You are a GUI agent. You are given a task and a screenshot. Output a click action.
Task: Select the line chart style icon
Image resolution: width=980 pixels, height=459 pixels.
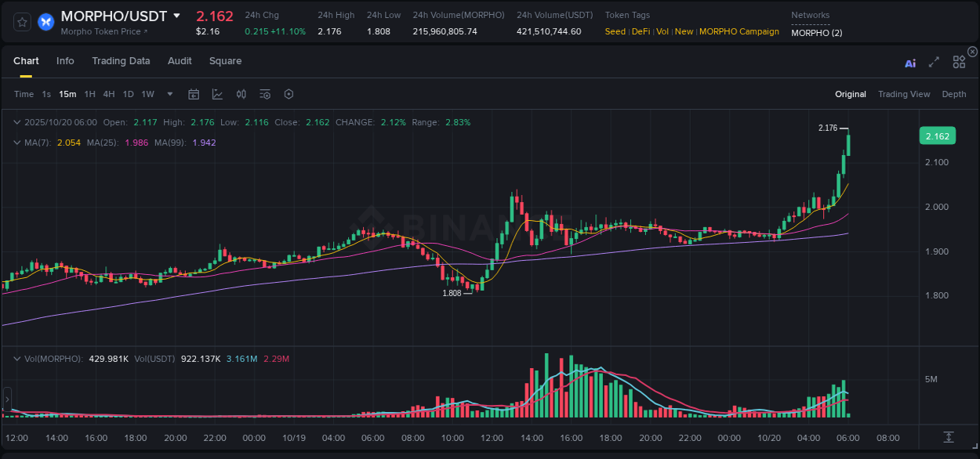tap(217, 94)
